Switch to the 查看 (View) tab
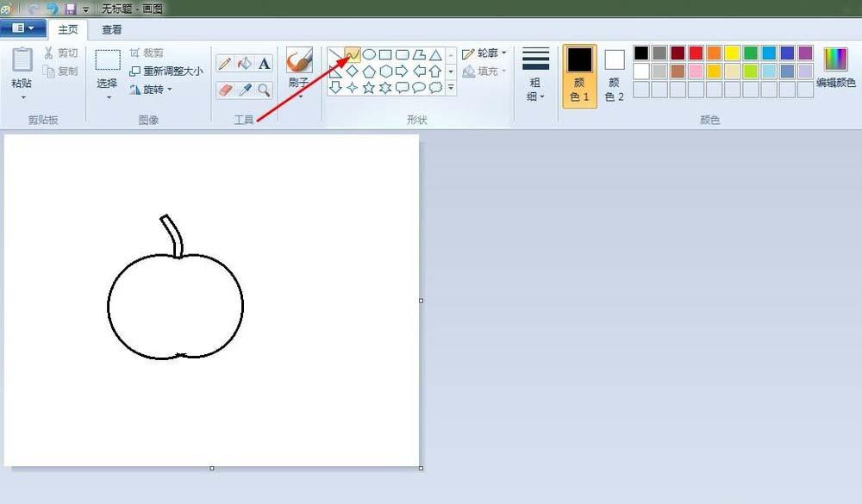Screen dimensions: 862x504 [x=112, y=29]
